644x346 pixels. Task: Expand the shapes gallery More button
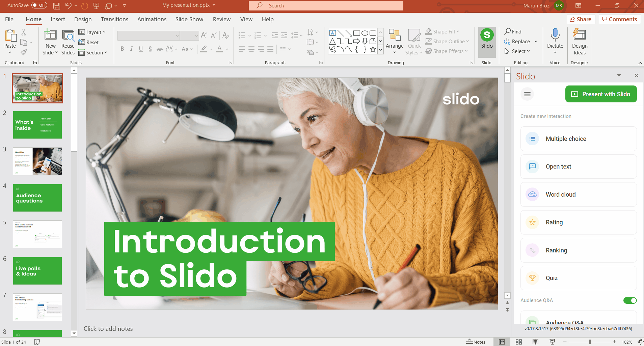click(380, 49)
